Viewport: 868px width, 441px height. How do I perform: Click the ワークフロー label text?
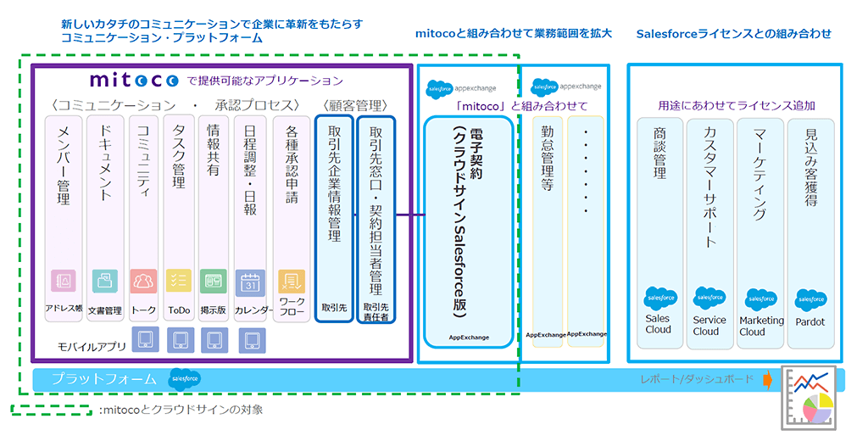pyautogui.click(x=292, y=306)
